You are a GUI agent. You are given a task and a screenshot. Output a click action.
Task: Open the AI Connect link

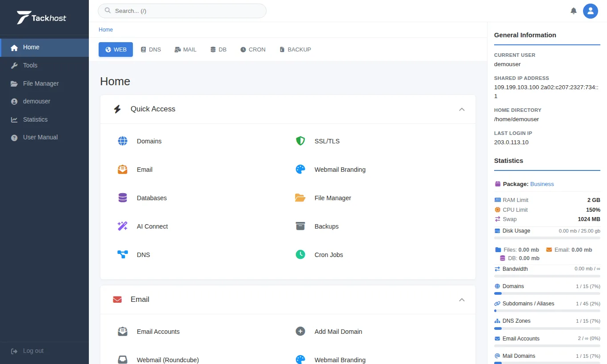[152, 226]
